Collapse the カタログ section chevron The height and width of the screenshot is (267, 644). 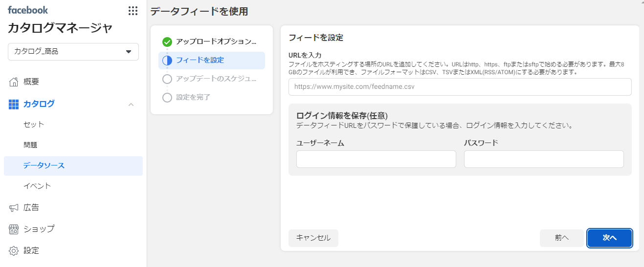[131, 104]
